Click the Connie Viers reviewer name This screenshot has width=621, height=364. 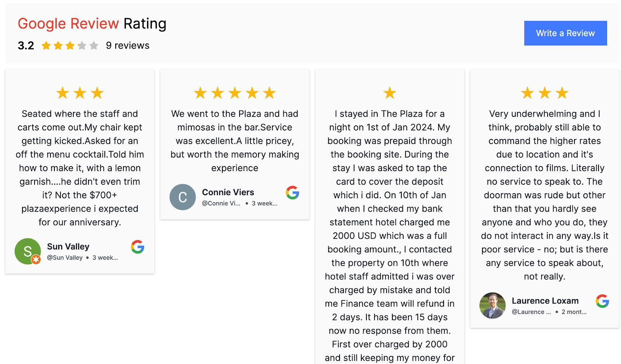228,192
